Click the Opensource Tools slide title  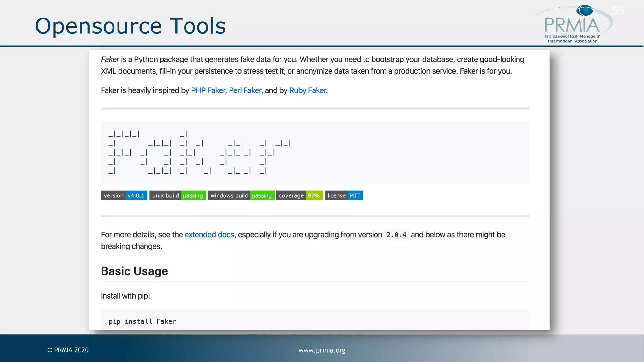tap(130, 26)
